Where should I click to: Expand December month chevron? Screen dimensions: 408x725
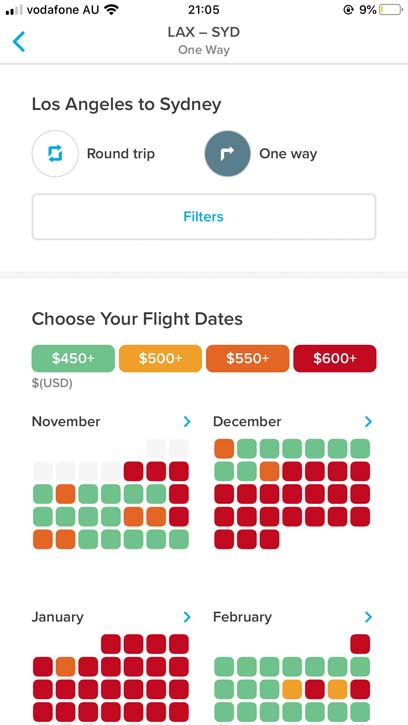(368, 421)
